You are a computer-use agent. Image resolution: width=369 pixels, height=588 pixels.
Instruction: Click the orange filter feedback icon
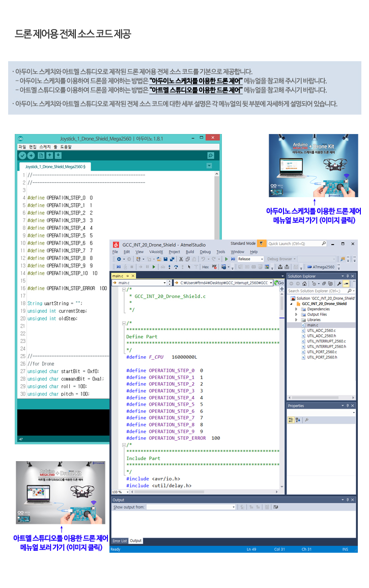pyautogui.click(x=261, y=244)
